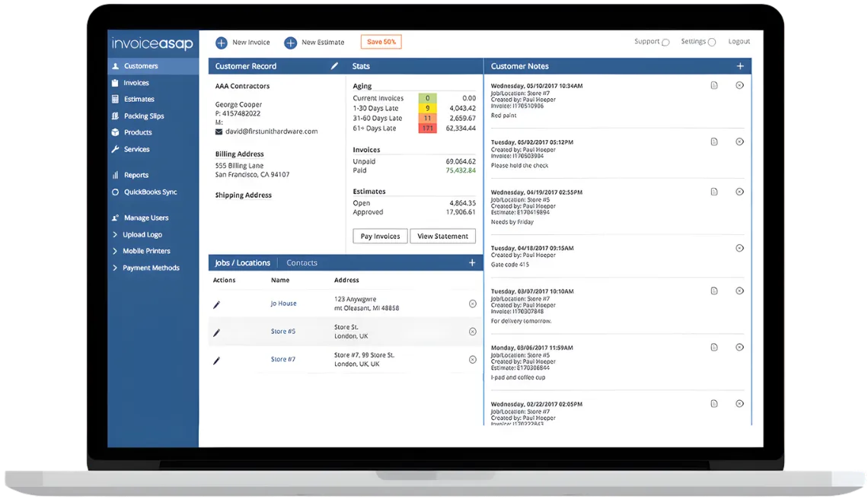Screen dimensions: 868x499
Task: Open the Settings menu
Action: coord(698,42)
